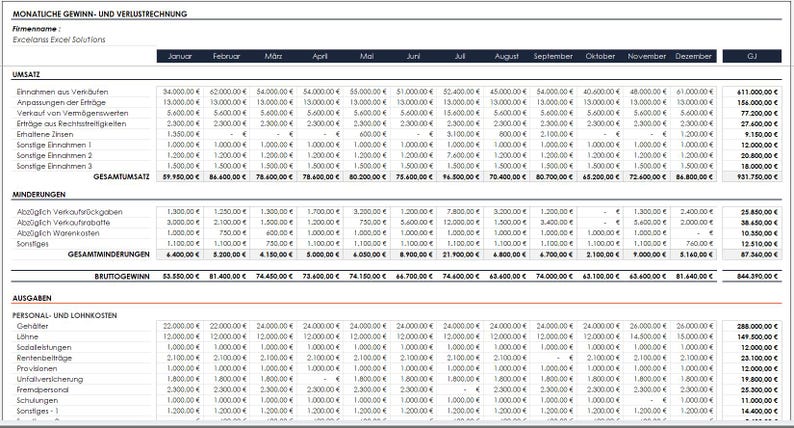Click the 'Firmenname :' label
Screen dimensions: 794x428
click(36, 29)
